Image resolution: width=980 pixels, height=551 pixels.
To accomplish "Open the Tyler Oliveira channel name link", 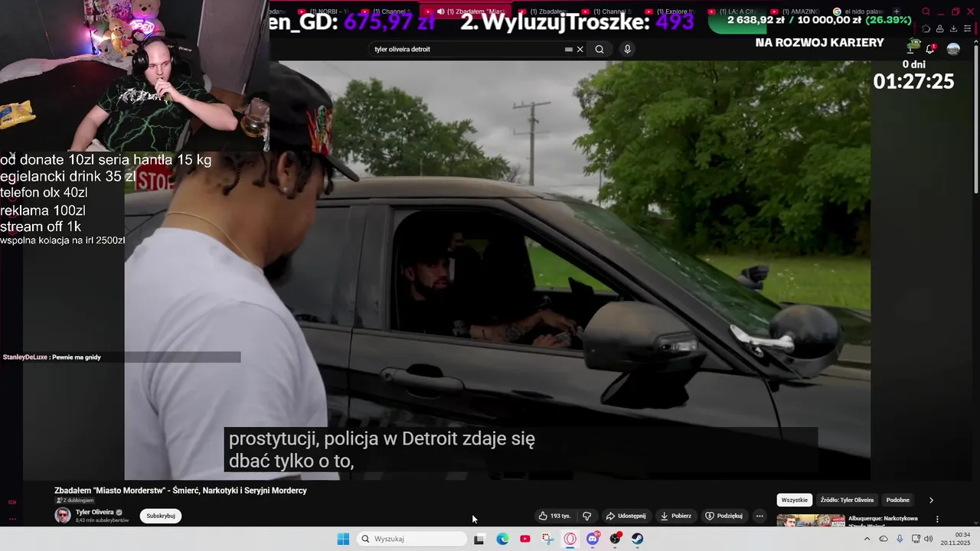I will tap(95, 512).
